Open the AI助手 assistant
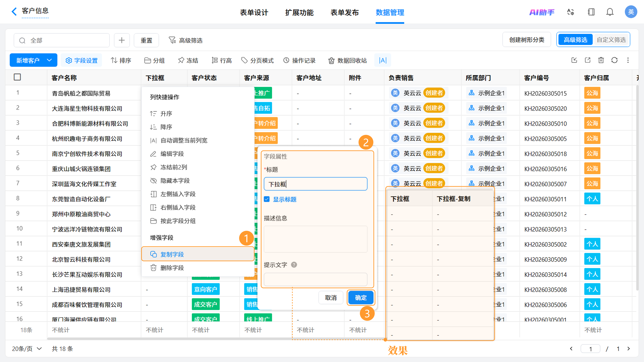644x362 pixels. click(x=542, y=12)
